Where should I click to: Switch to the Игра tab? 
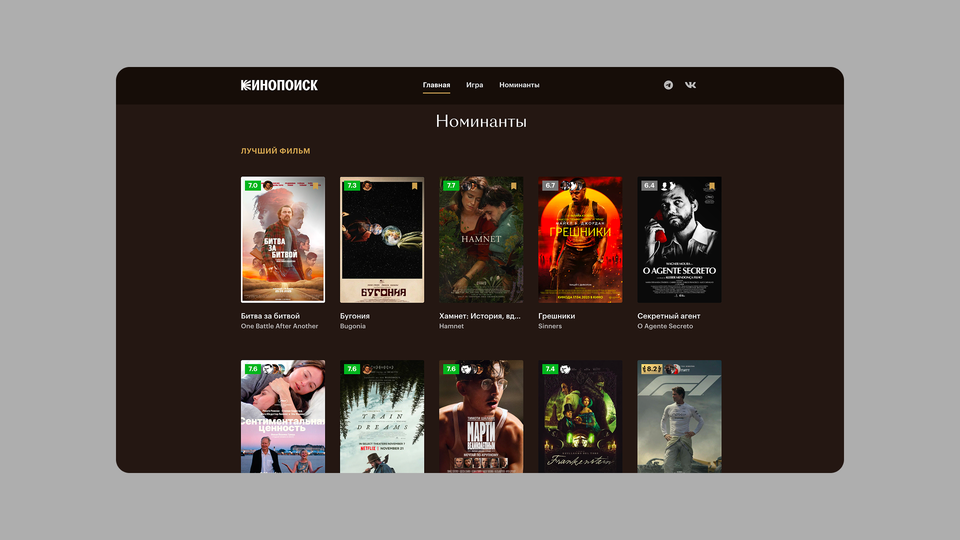[474, 85]
